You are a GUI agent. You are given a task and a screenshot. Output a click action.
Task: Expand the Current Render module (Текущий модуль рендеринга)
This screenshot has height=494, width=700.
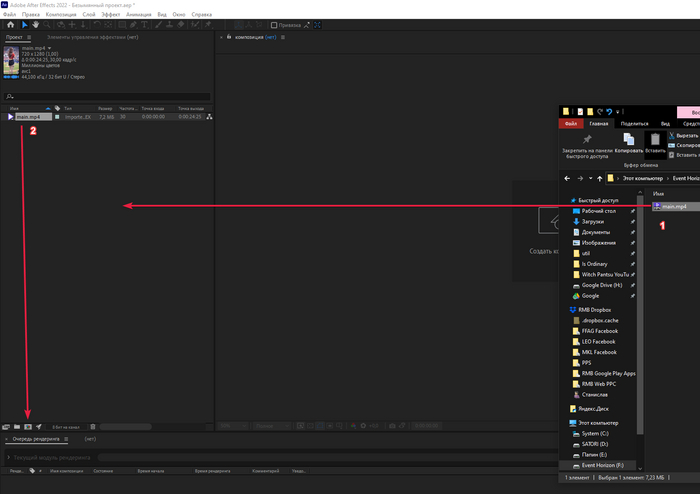coord(8,457)
